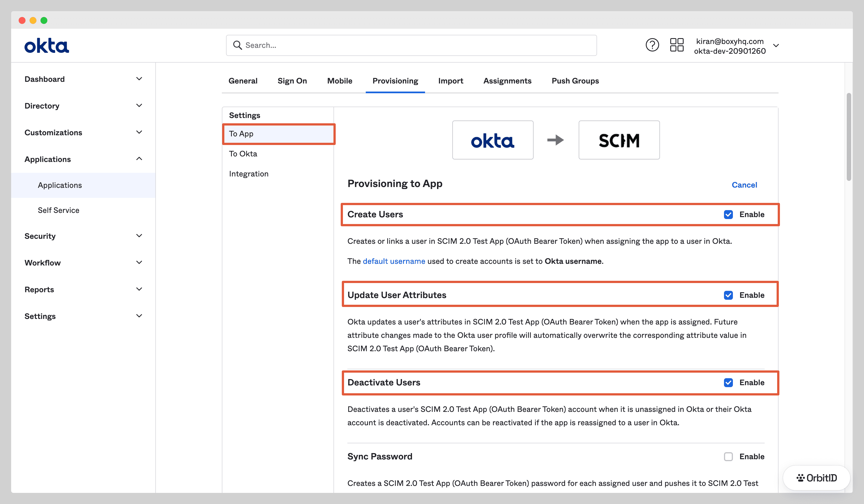
Task: Uncheck Create Users Enable checkbox
Action: pyautogui.click(x=728, y=215)
